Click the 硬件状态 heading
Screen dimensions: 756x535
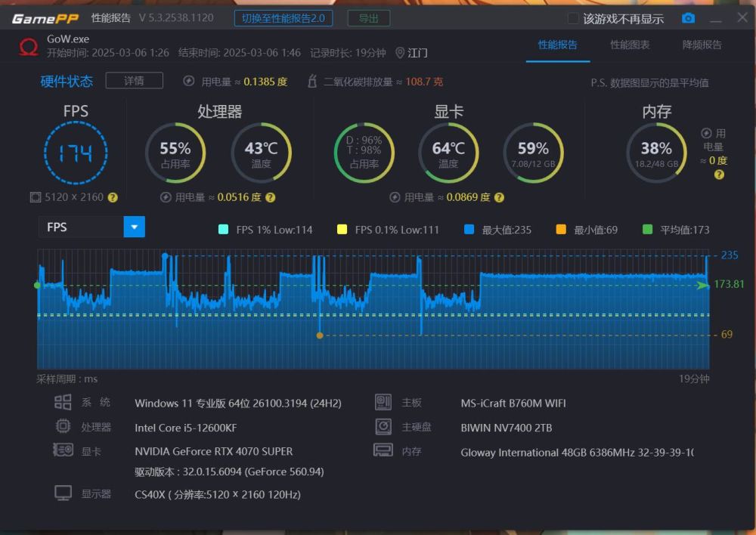pyautogui.click(x=67, y=81)
